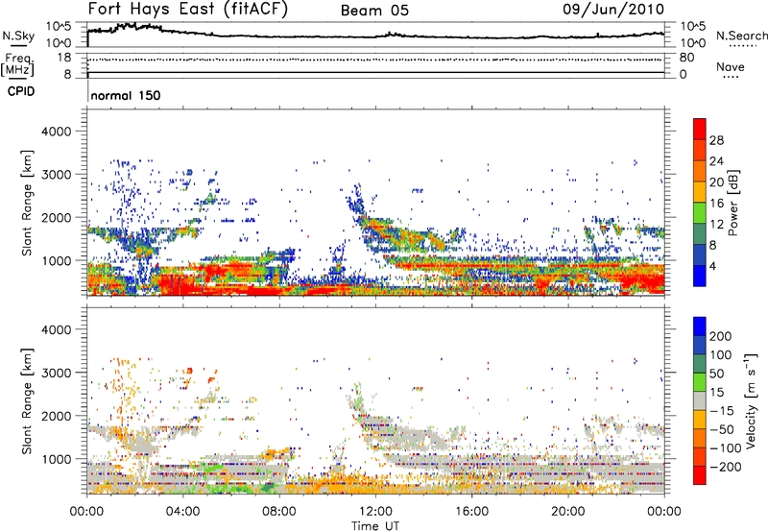Click the 4000 km tick of power panel

tap(57, 132)
